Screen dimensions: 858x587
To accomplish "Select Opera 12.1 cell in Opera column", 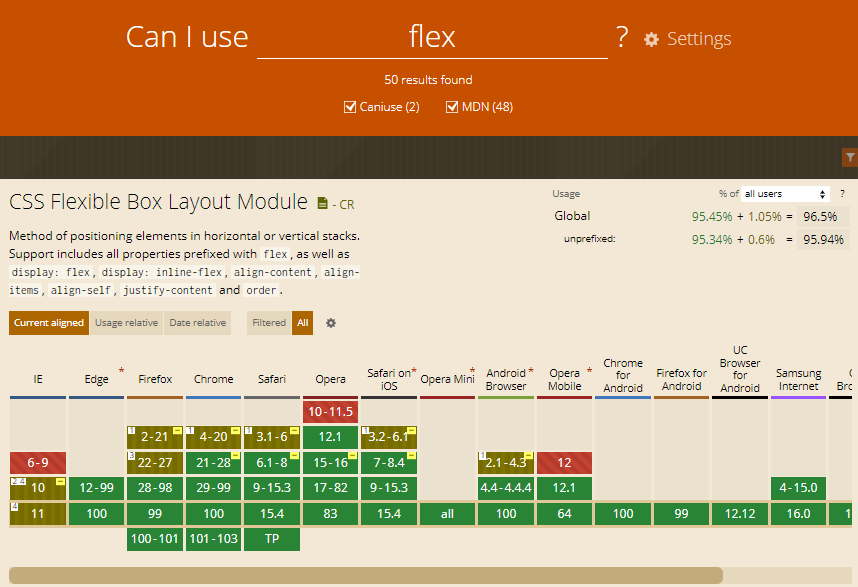I will pos(331,437).
